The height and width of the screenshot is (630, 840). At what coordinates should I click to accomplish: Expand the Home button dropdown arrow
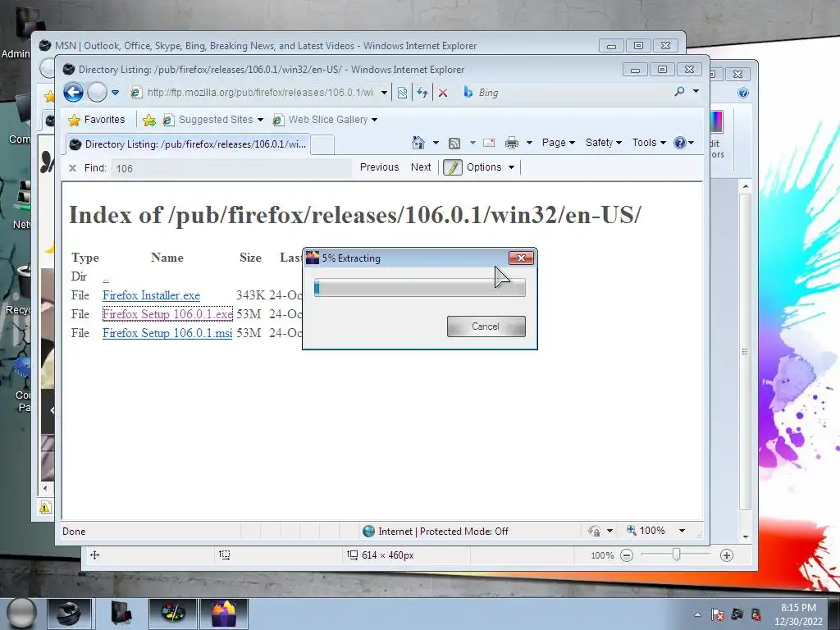(436, 143)
